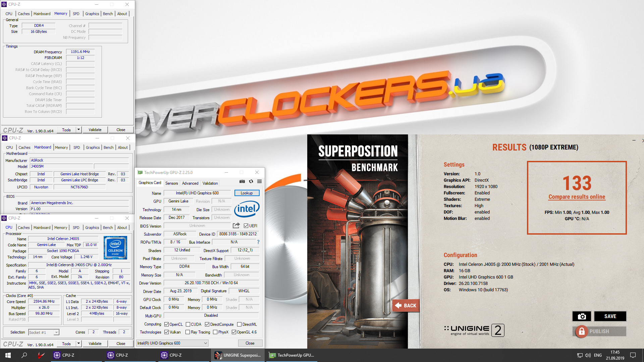Click the Bus Interface question mark
Image resolution: width=644 pixels, height=362 pixels.
pos(258,242)
